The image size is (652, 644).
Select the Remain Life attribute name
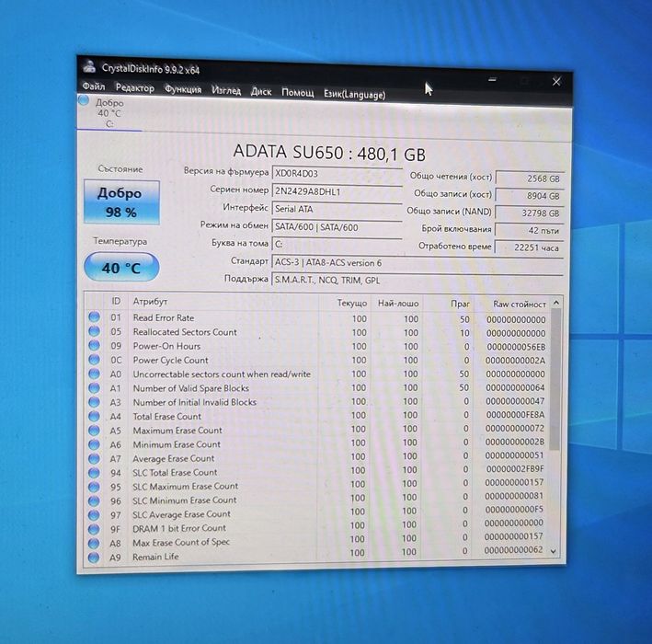tap(155, 557)
